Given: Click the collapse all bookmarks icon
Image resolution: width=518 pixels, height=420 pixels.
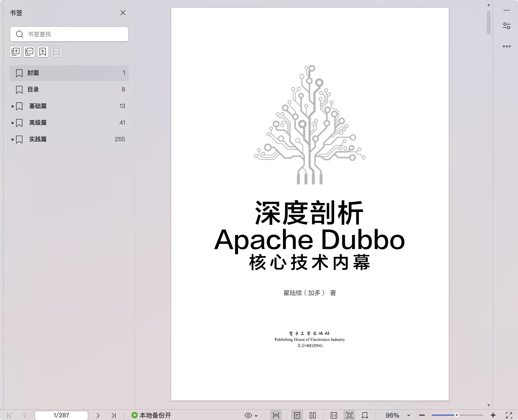Looking at the screenshot, I should [x=29, y=52].
